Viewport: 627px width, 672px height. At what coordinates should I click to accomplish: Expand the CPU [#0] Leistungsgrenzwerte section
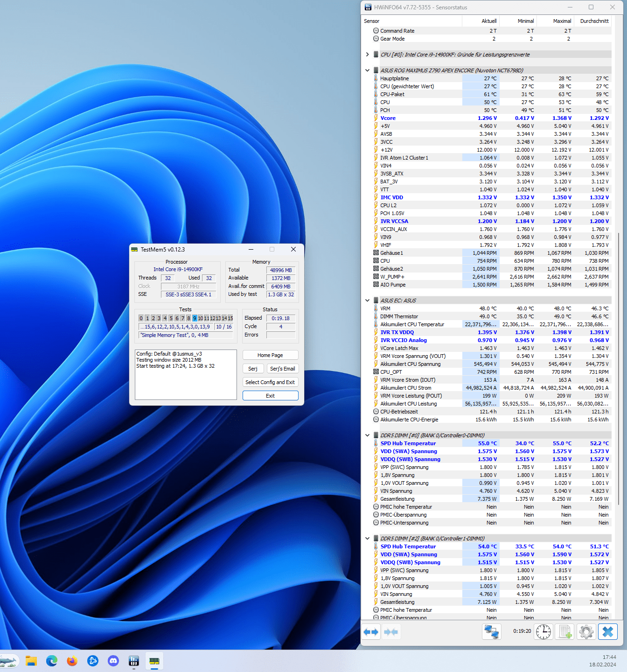click(368, 55)
